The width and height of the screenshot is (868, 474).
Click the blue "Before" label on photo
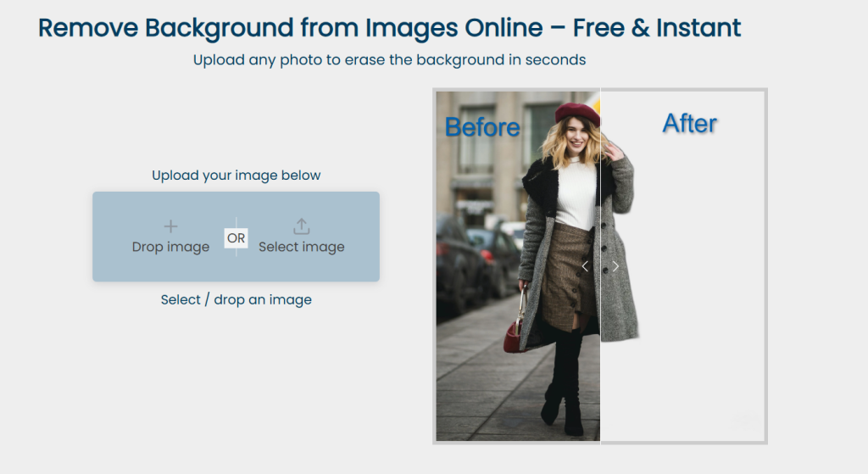(481, 127)
